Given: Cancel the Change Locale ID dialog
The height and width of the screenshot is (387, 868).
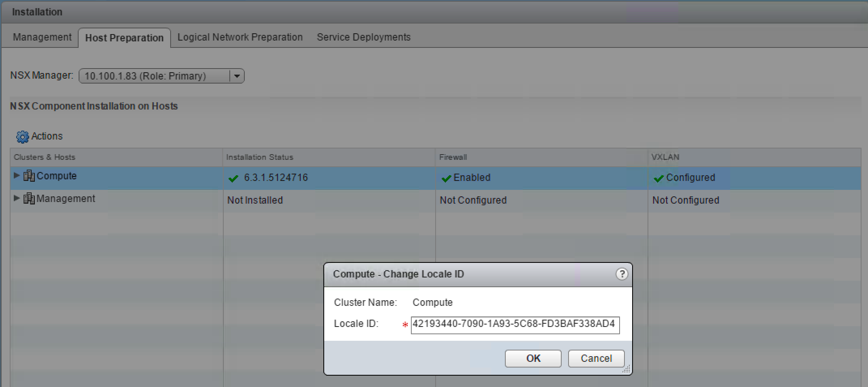Looking at the screenshot, I should 596,359.
